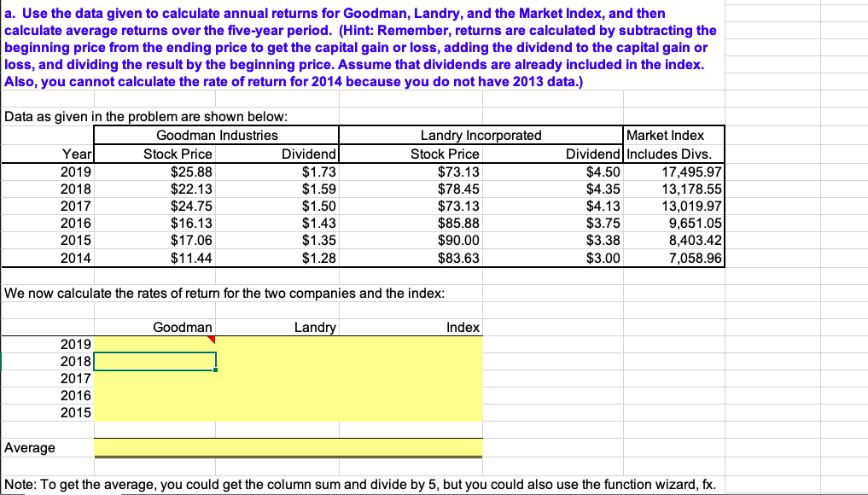Select the 2014 year cell in data table
This screenshot has width=868, height=495.
tap(76, 258)
